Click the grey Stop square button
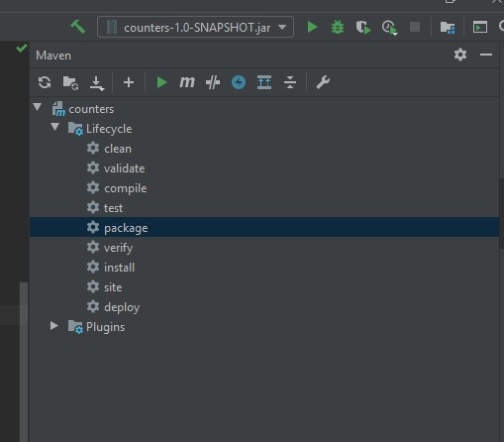 (x=415, y=27)
